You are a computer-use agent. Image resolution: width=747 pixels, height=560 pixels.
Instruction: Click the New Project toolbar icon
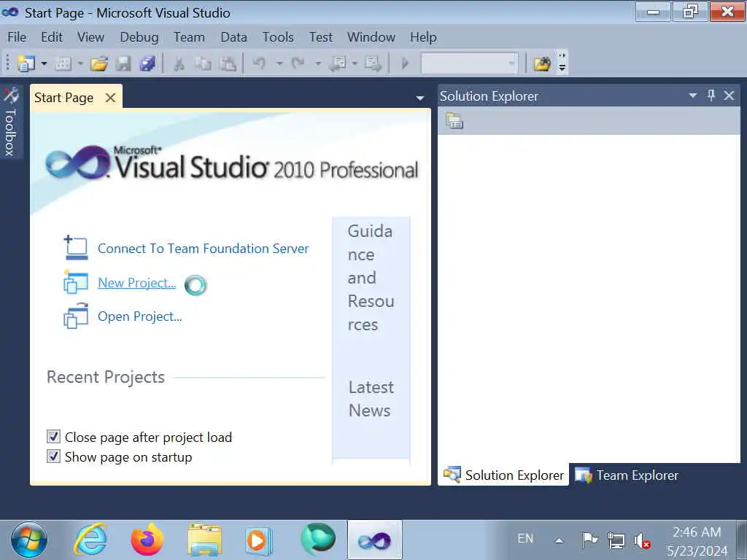pos(26,63)
